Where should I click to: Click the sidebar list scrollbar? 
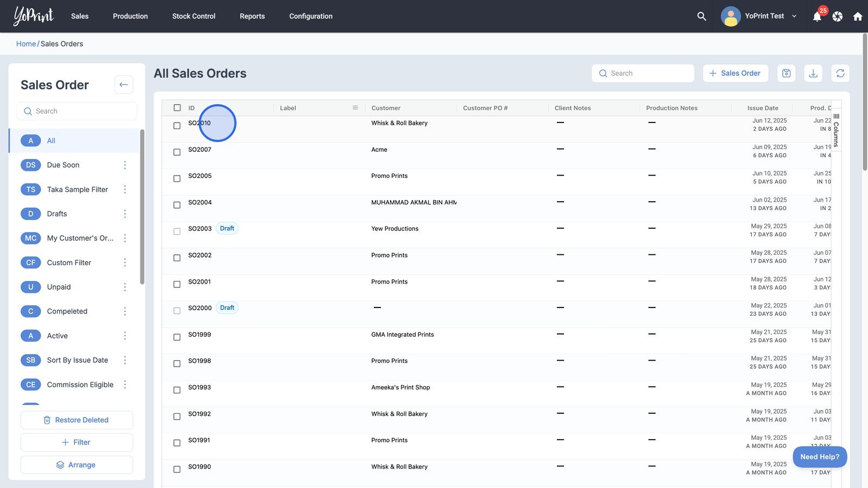(142, 206)
